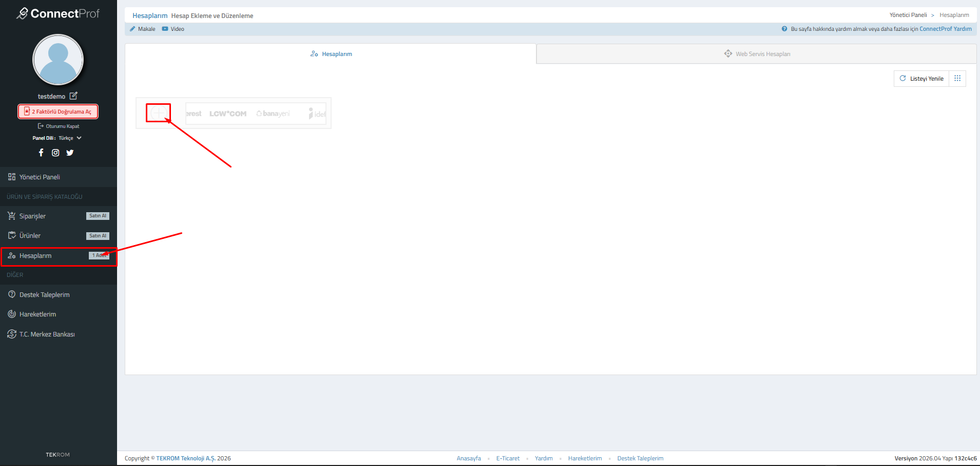Click Hesaplarım in breadcrumb
The width and height of the screenshot is (980, 466).
pos(954,15)
